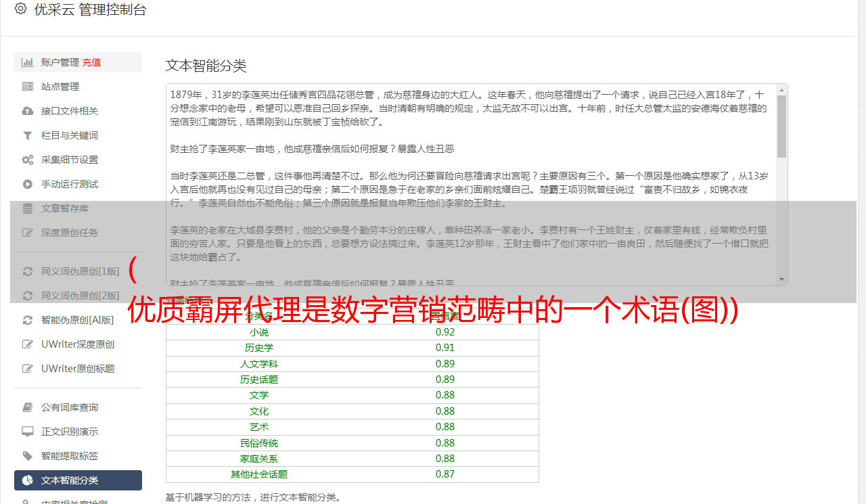Select the 人文学科 category cell
Image resolution: width=866 pixels, height=504 pixels.
[259, 364]
